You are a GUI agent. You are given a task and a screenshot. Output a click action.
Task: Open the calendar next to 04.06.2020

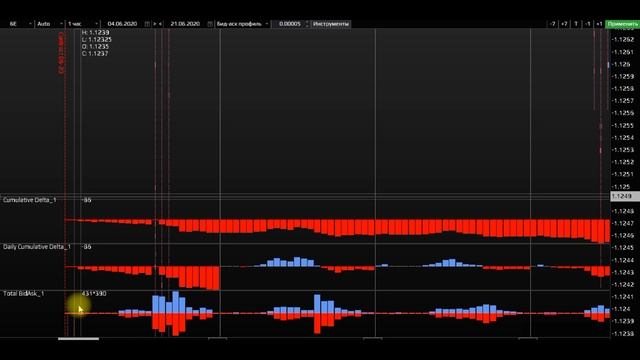coord(147,24)
